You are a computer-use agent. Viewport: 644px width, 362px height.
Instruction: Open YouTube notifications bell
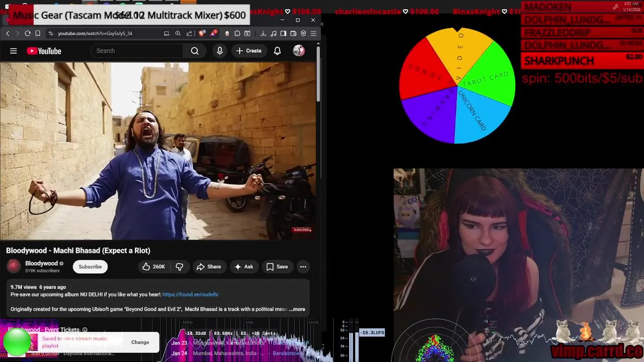click(x=277, y=51)
